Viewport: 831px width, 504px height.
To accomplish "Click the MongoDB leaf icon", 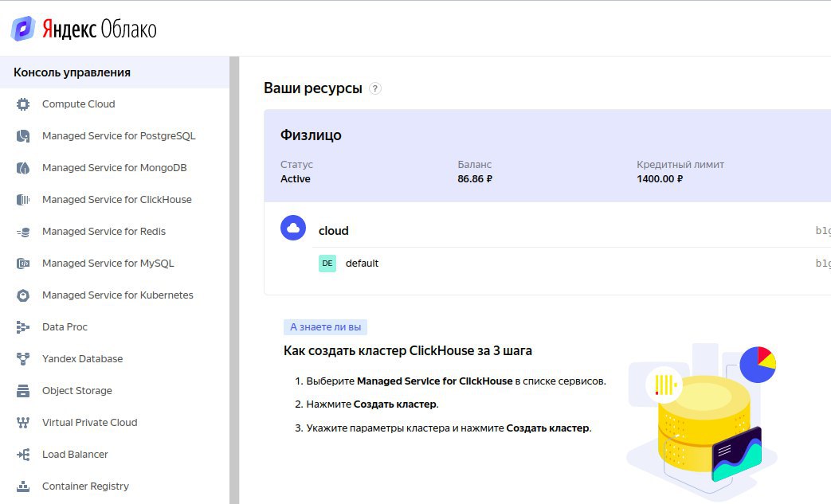I will tap(23, 168).
